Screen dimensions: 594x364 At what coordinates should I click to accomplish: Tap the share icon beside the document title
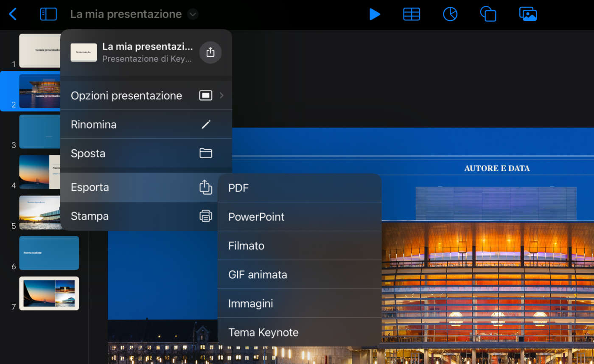pos(210,53)
